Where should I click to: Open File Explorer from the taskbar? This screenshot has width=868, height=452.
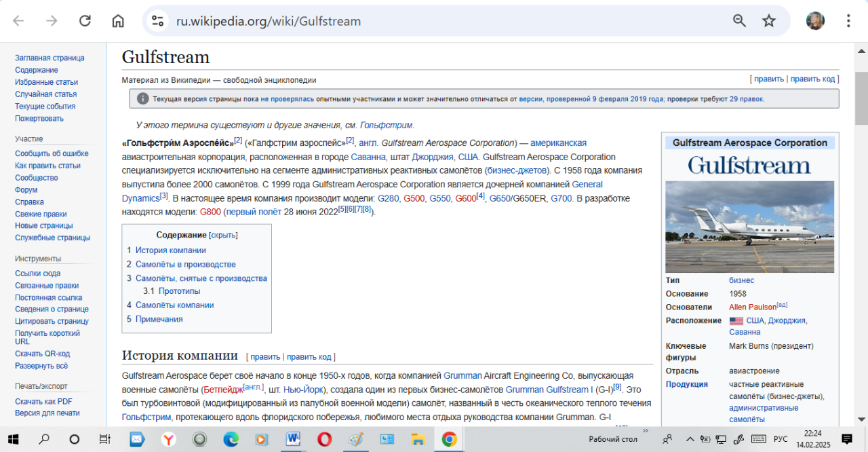[x=418, y=439]
